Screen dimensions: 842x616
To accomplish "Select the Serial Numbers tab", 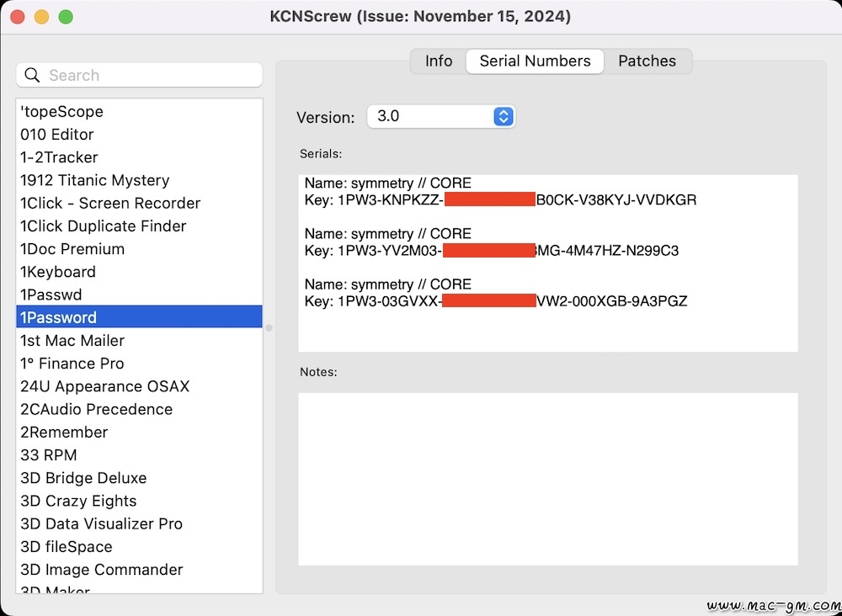I will pyautogui.click(x=535, y=61).
